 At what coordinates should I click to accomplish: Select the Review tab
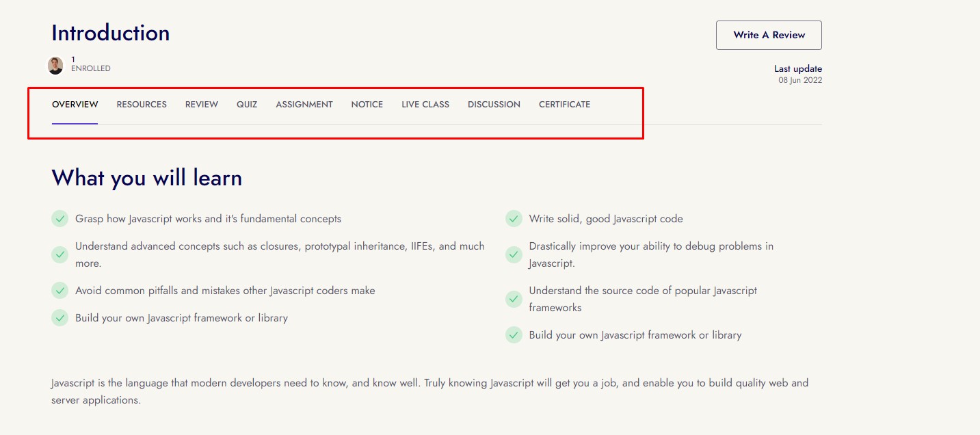[202, 105]
